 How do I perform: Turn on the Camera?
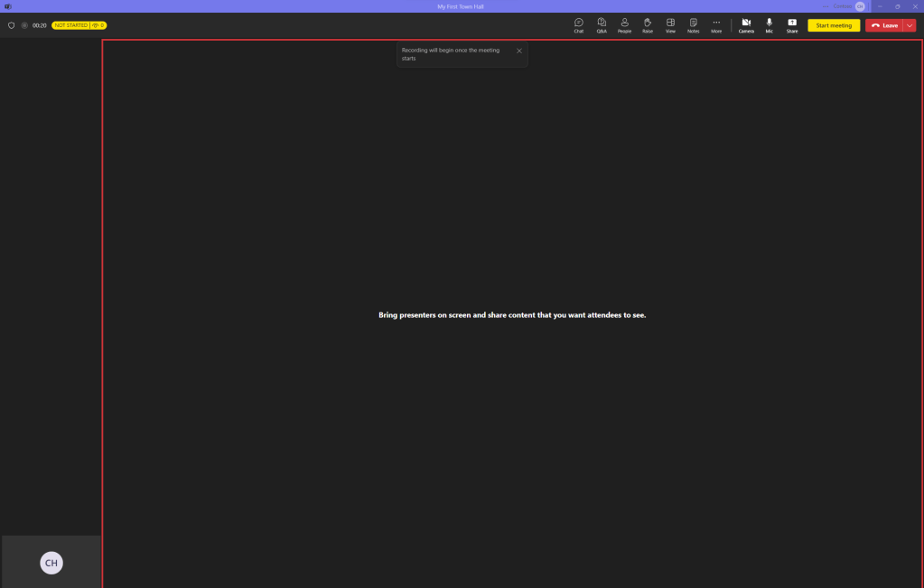tap(746, 24)
